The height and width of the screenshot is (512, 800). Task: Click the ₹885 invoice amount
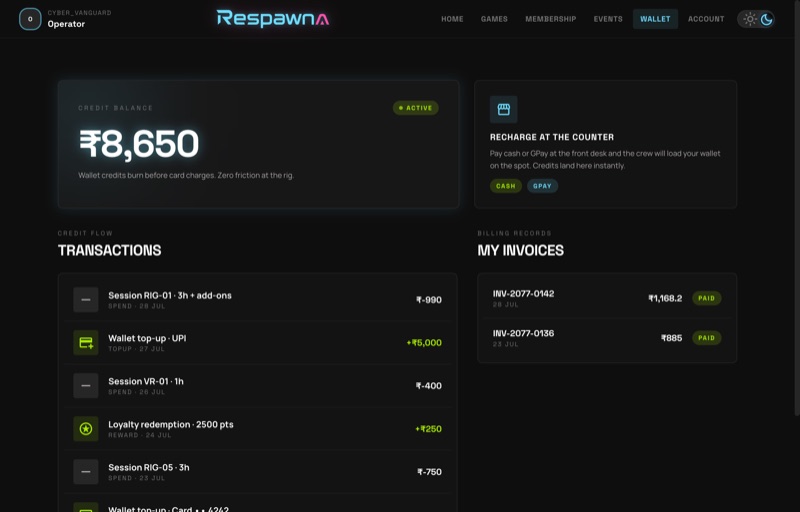pos(671,338)
